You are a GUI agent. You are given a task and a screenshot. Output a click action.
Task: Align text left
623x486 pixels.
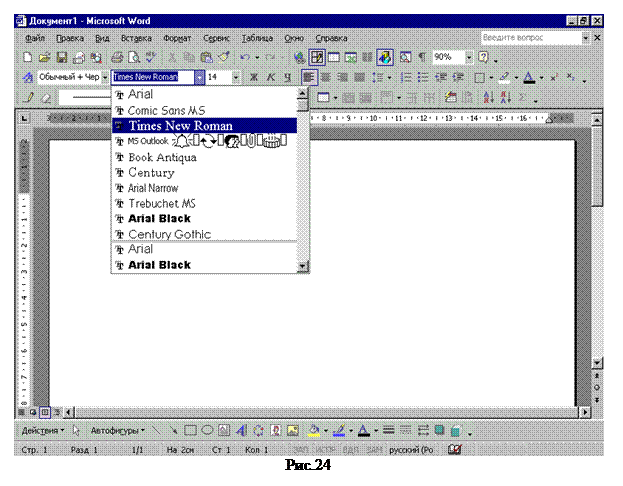[309, 77]
